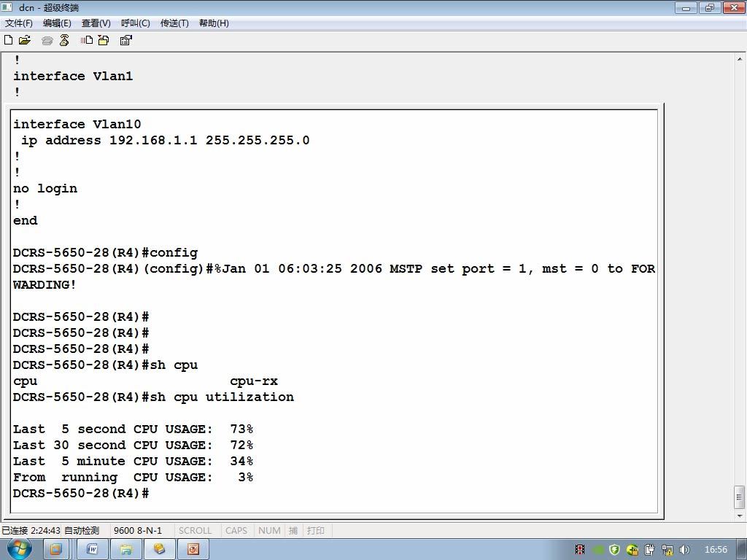Open the 帮助(H) menu

point(214,23)
